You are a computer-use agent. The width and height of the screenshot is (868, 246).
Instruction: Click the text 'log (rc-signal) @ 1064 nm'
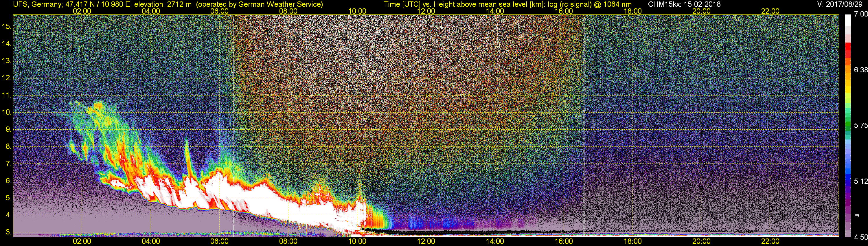pos(590,4)
